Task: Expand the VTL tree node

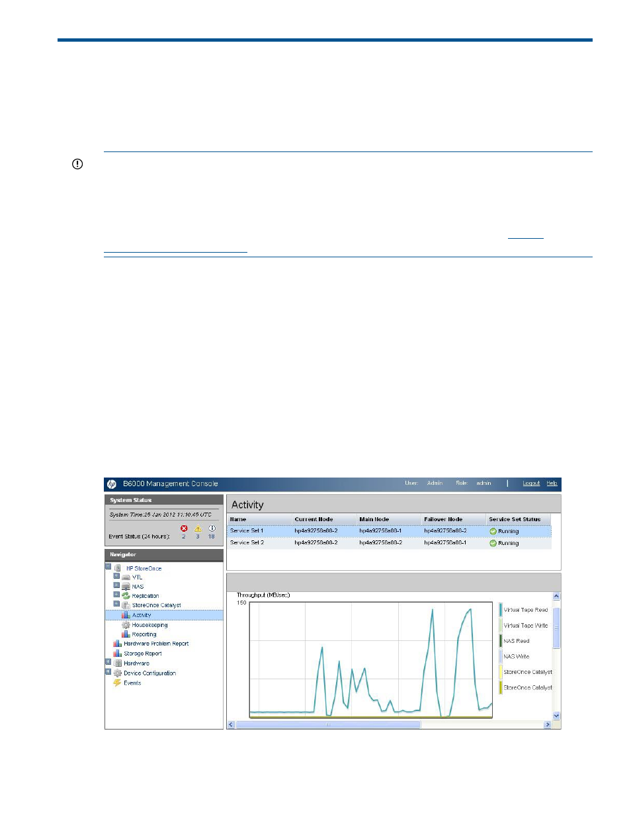Action: click(116, 575)
